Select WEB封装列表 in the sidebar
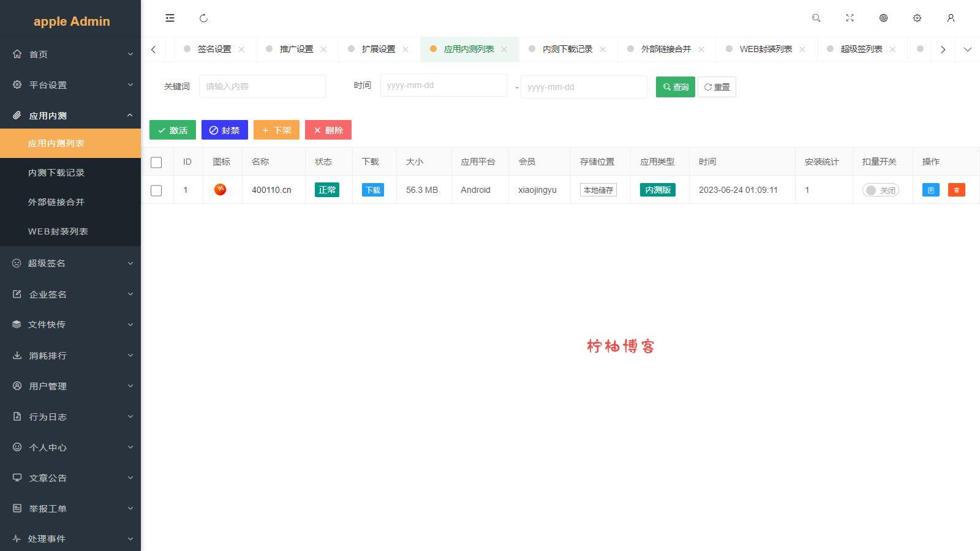The height and width of the screenshot is (551, 980). tap(58, 231)
